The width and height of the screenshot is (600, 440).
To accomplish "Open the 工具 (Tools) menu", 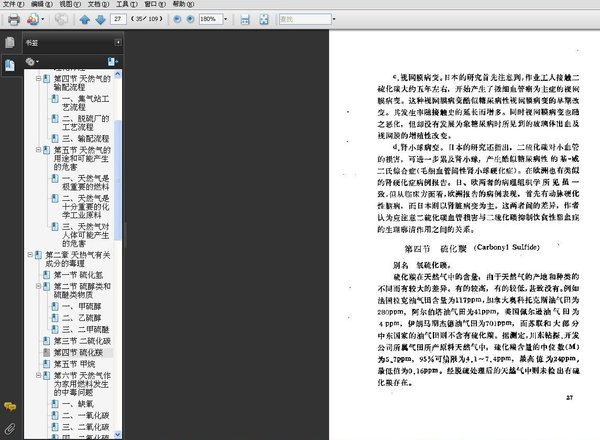I will click(x=126, y=4).
